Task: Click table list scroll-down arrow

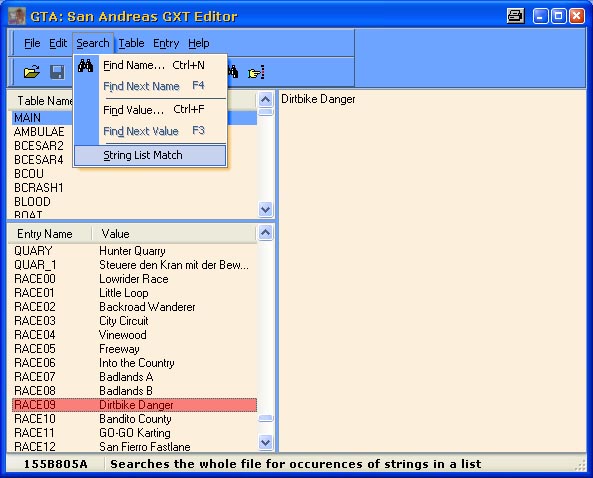Action: (x=265, y=209)
